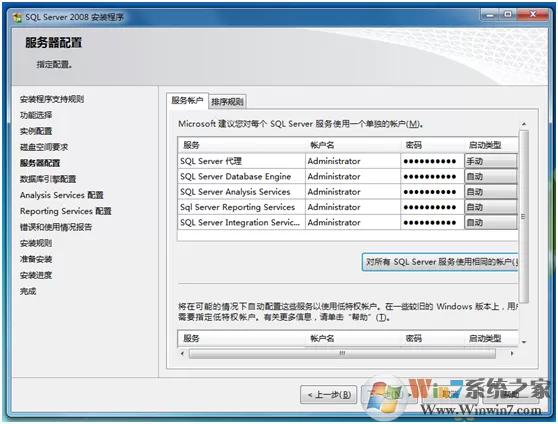Click the account name field for Database Engine
The image size is (558, 424).
(x=353, y=177)
